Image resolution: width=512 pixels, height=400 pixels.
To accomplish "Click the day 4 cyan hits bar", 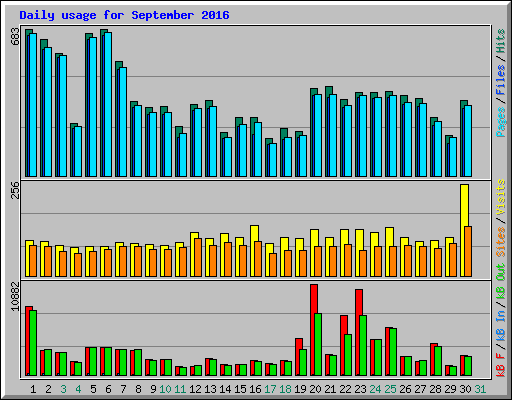I will (78, 151).
